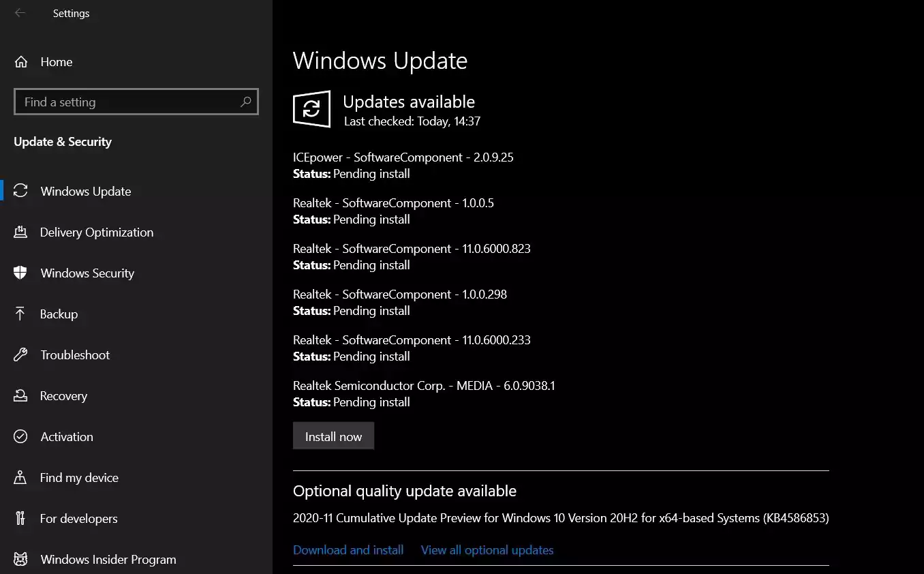The height and width of the screenshot is (574, 924).
Task: Click the For developers icon
Action: 20,518
